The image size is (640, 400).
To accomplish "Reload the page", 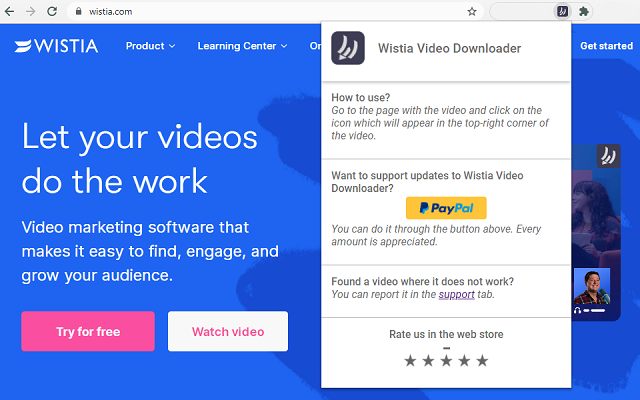I will (x=52, y=11).
